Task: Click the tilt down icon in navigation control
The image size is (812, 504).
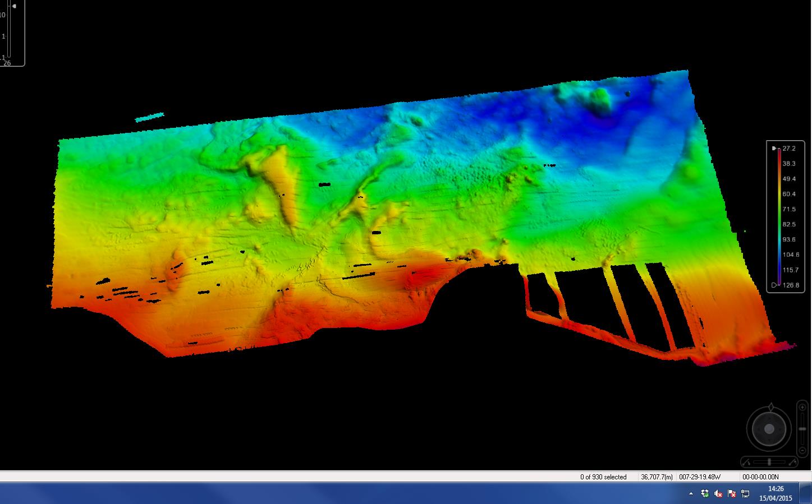Action: coord(746,463)
